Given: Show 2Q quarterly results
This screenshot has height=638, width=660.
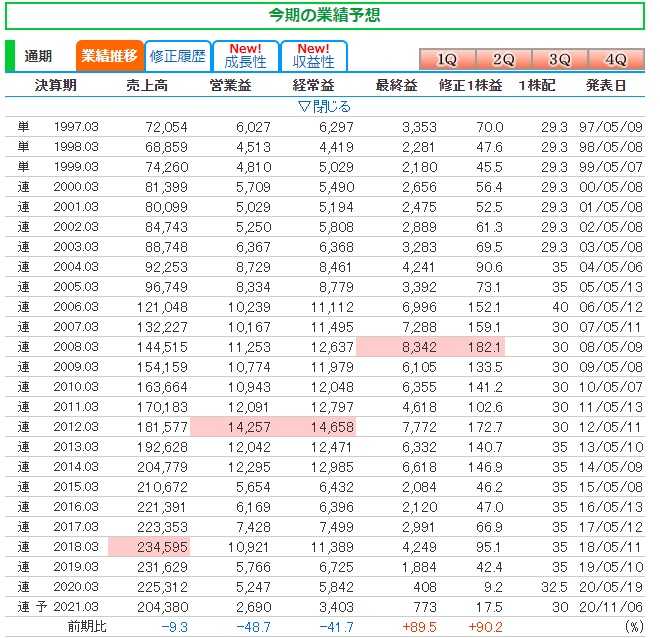Looking at the screenshot, I should (503, 59).
